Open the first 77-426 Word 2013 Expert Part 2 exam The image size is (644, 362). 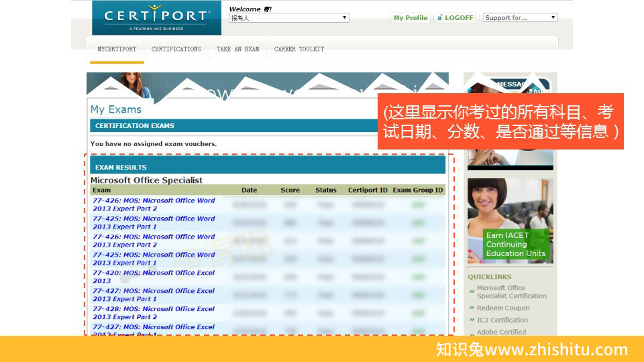tap(154, 204)
